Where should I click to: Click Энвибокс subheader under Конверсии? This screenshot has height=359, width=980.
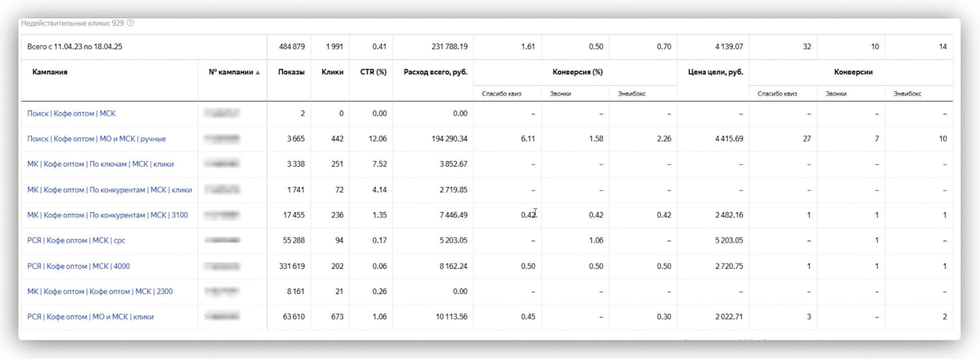pyautogui.click(x=907, y=94)
